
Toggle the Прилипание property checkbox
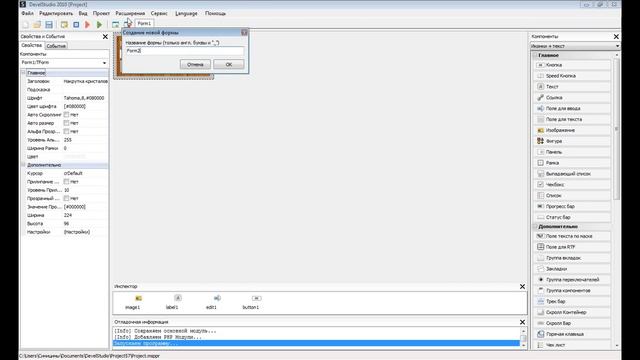click(66, 182)
